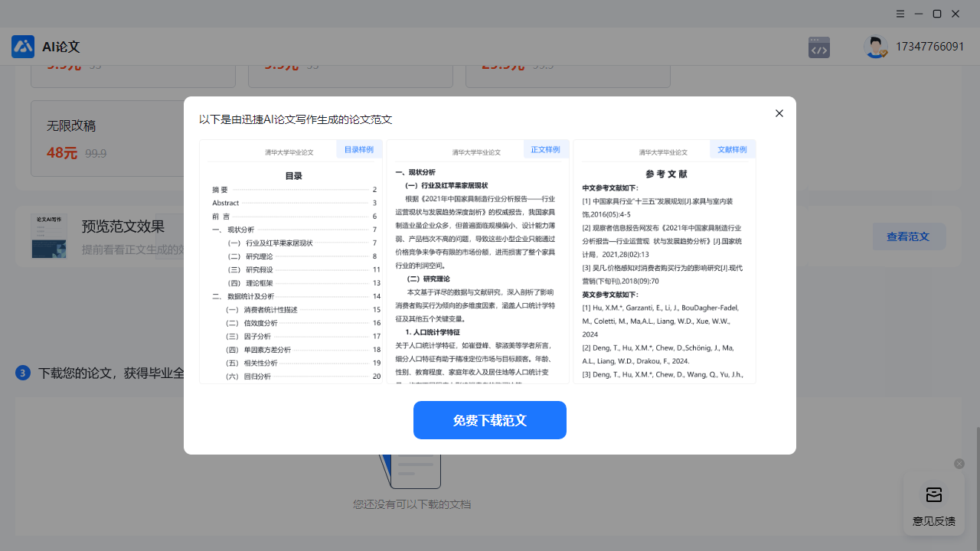
Task: Open the hamburger menu at top right
Action: (899, 13)
